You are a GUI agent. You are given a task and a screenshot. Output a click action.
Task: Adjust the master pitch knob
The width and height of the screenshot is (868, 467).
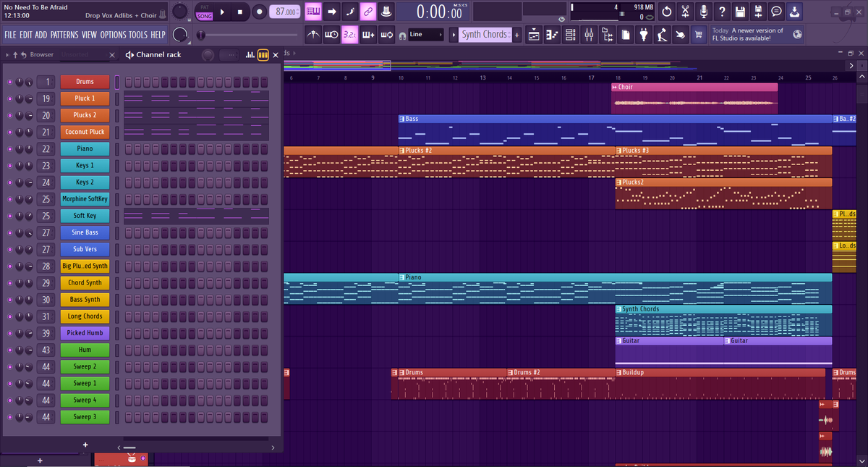pos(180,35)
